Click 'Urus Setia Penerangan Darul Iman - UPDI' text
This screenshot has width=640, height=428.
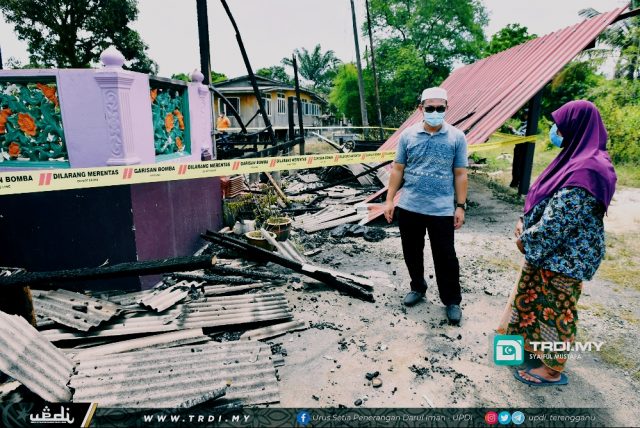click(392, 418)
